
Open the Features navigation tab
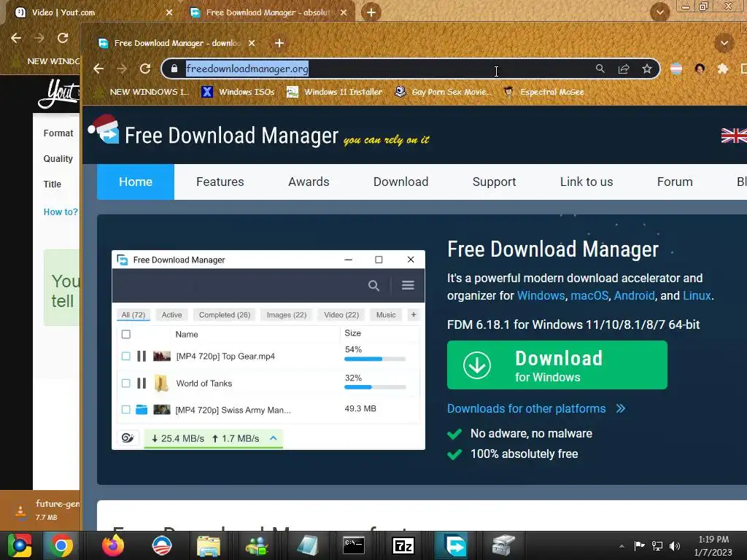(220, 182)
